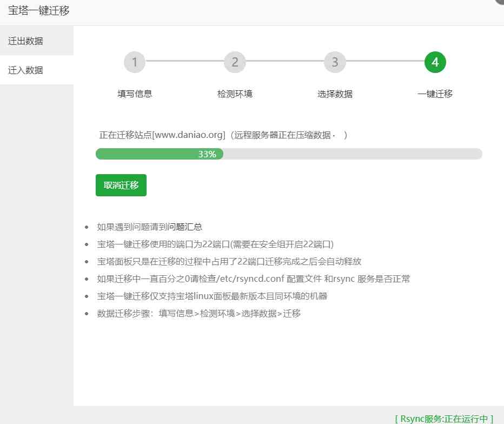The image size is (504, 424).
Task: Click the 正在迁移站点 www.daniao.org status line
Action: point(223,135)
